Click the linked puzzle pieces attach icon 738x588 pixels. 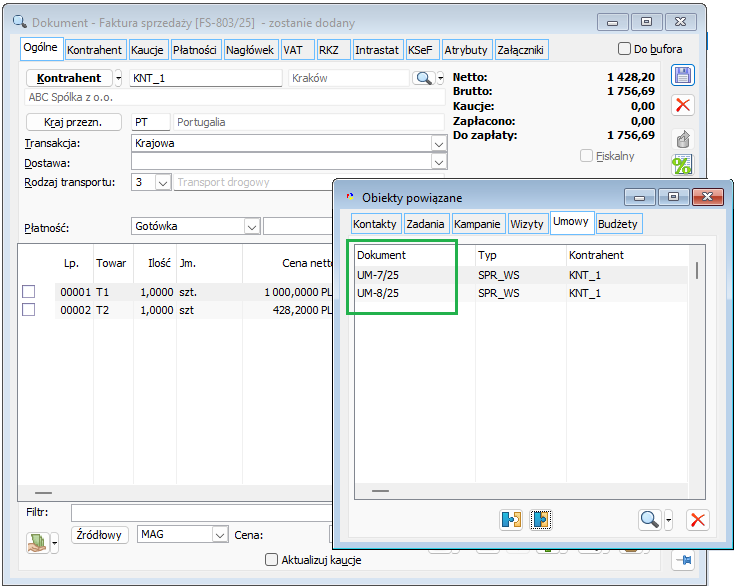coord(512,519)
